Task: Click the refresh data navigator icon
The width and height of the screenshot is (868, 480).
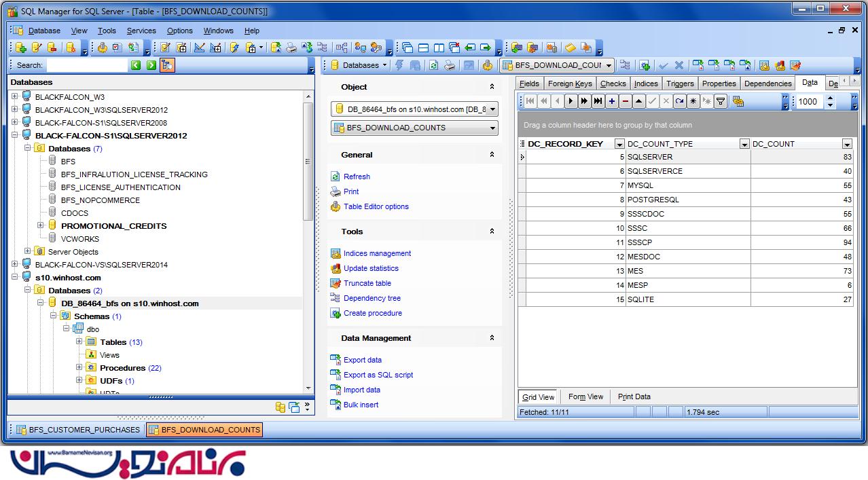Action: point(680,101)
